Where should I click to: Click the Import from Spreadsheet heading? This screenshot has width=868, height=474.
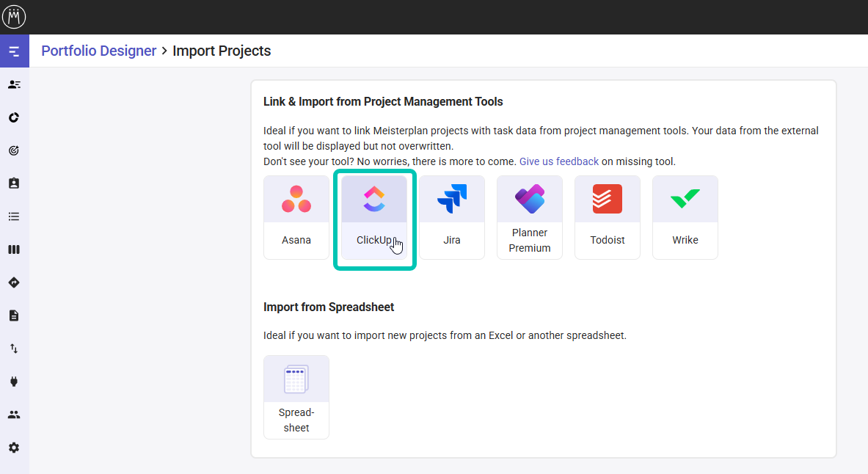point(329,307)
